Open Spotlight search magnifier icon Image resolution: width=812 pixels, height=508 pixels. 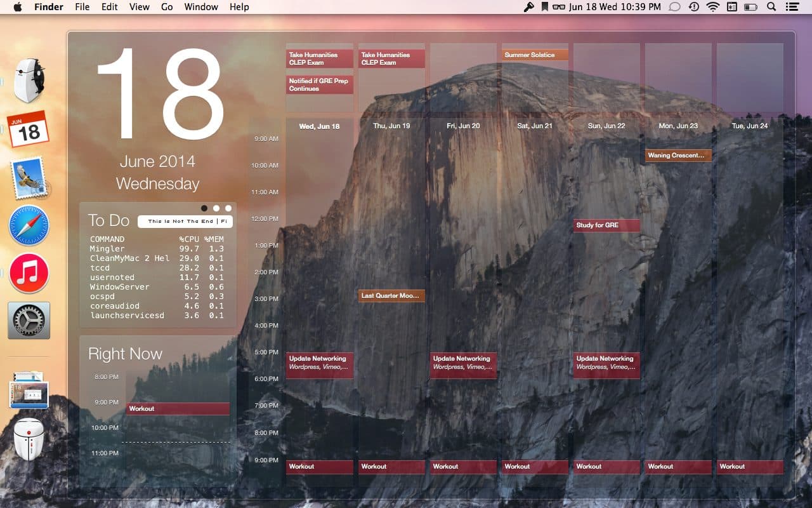(x=771, y=7)
